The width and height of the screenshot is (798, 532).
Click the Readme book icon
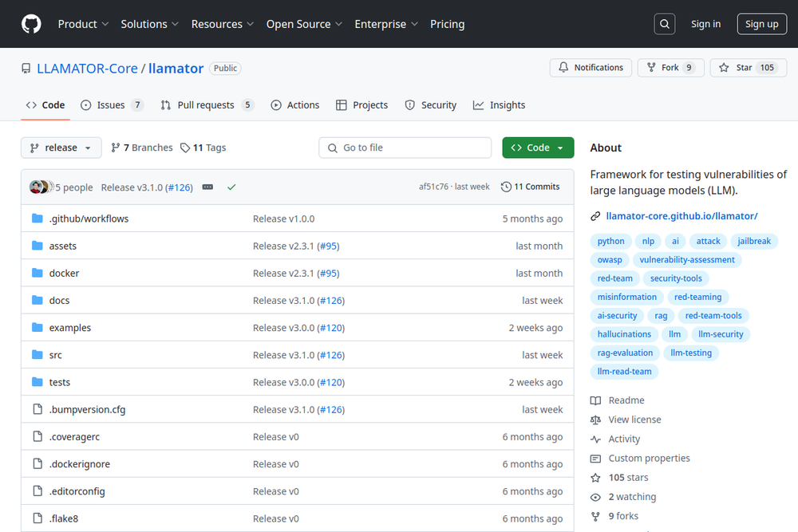pyautogui.click(x=595, y=400)
